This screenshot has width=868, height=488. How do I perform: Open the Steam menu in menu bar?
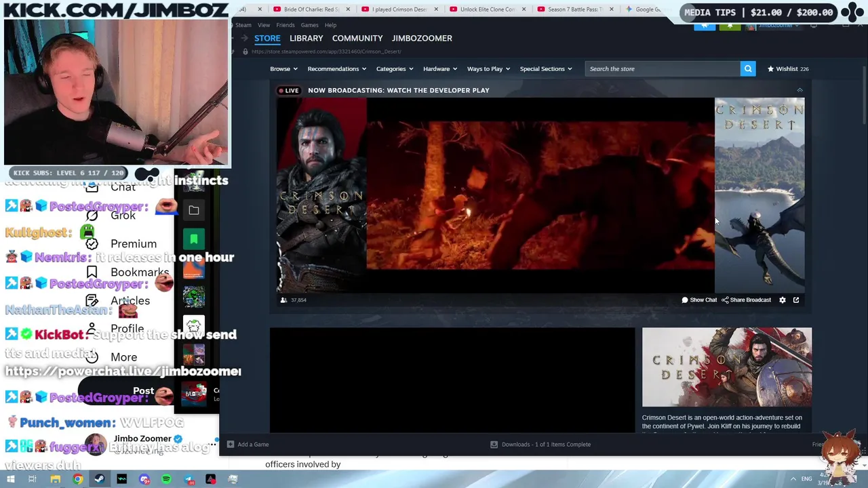(243, 25)
